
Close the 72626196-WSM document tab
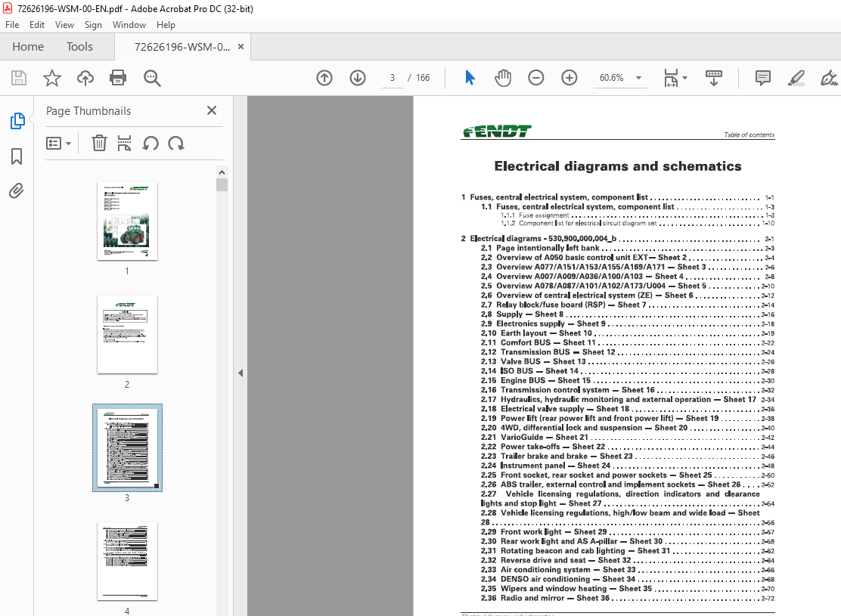click(x=241, y=47)
